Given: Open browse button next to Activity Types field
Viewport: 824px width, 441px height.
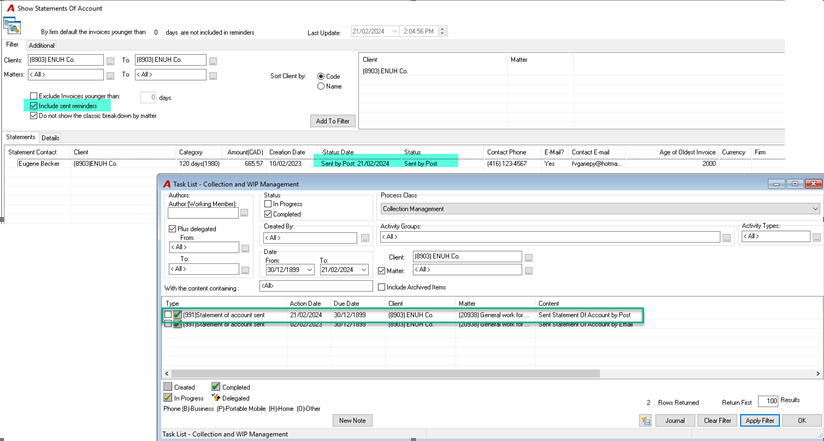Looking at the screenshot, I should 817,237.
